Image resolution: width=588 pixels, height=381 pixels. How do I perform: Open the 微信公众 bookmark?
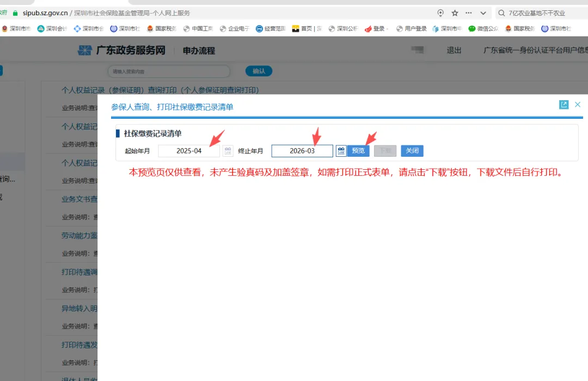(483, 28)
